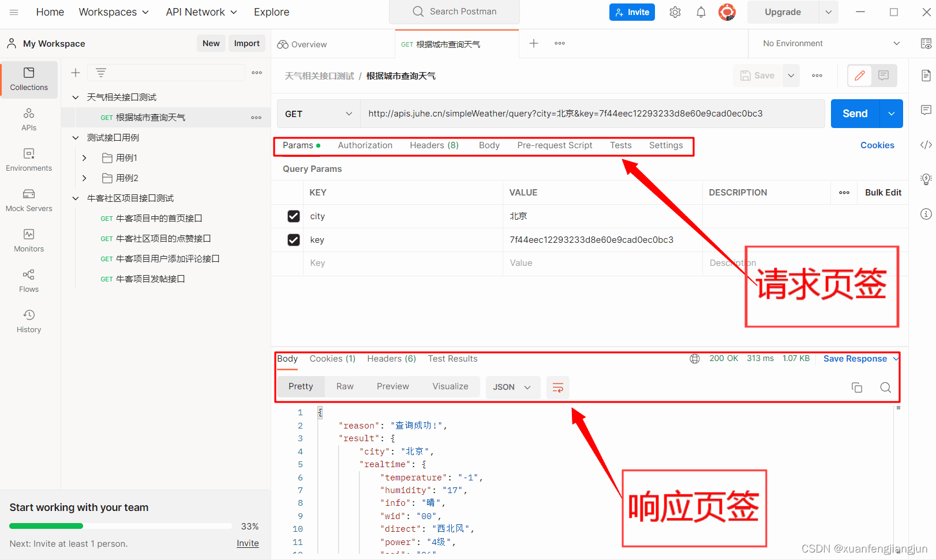Image resolution: width=936 pixels, height=560 pixels.
Task: Open the JSON format dropdown
Action: [512, 388]
